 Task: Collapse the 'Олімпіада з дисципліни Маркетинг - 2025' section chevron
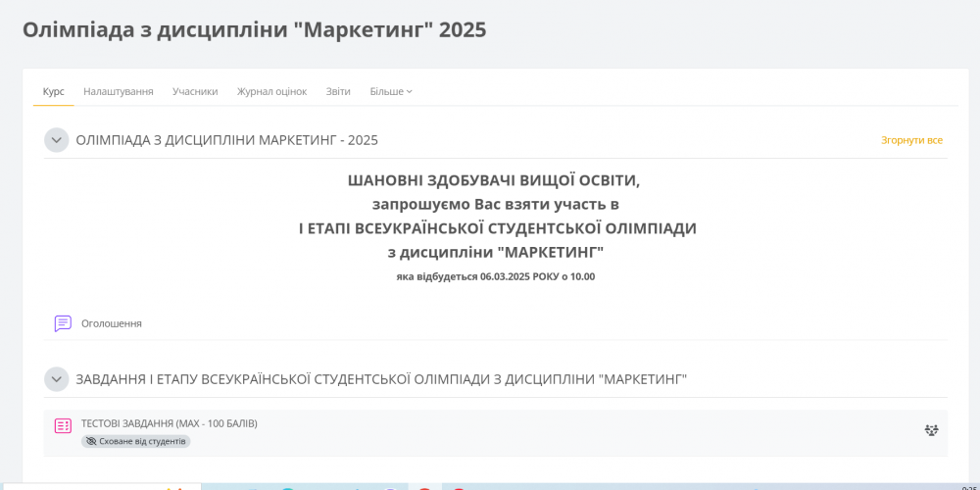click(56, 140)
